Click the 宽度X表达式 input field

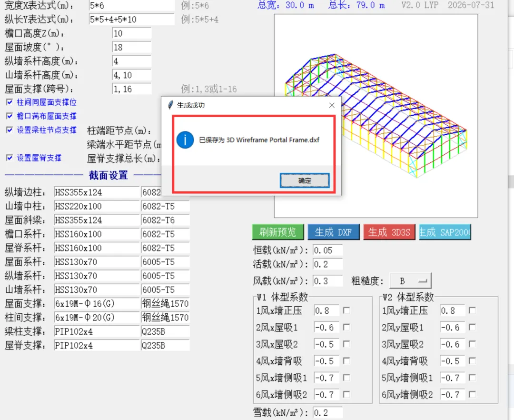(132, 6)
